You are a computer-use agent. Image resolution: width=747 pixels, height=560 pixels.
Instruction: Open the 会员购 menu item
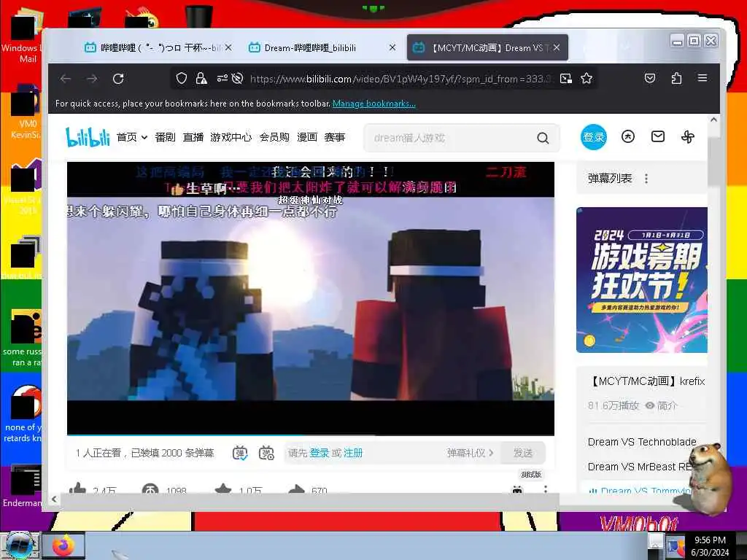(274, 137)
